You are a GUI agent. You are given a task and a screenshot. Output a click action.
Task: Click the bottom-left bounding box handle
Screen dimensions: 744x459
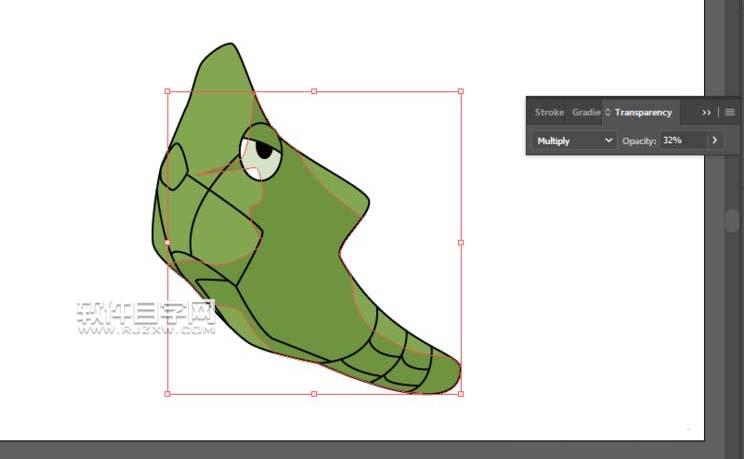pyautogui.click(x=167, y=394)
